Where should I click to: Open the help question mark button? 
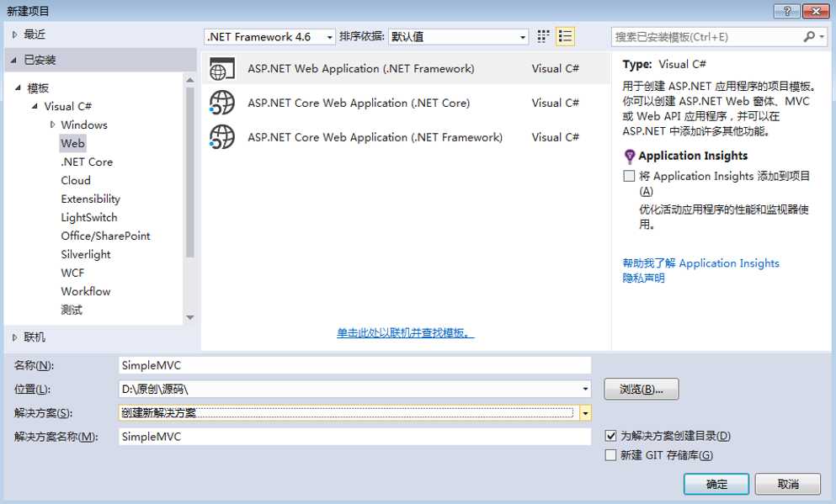pos(787,11)
